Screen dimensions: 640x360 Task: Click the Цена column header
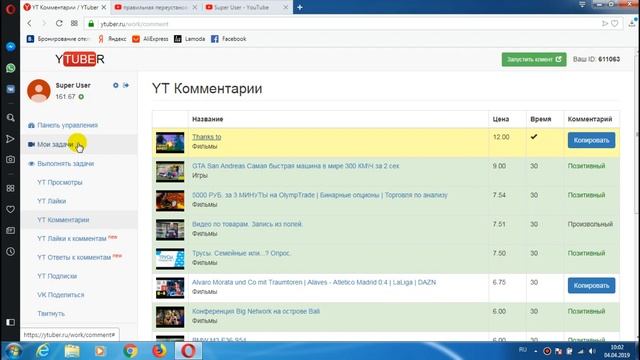501,119
